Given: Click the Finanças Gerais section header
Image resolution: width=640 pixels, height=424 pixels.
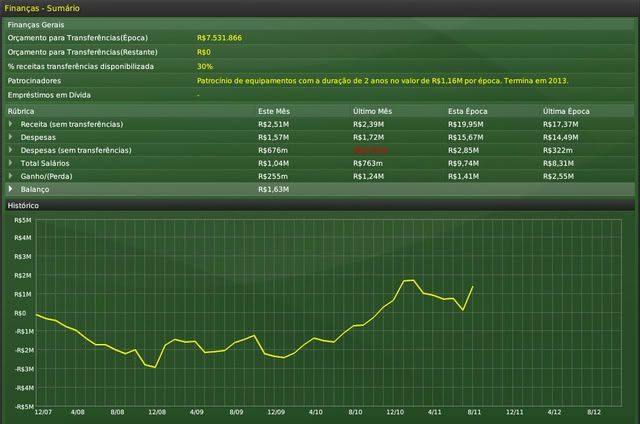Looking at the screenshot, I should pyautogui.click(x=320, y=24).
